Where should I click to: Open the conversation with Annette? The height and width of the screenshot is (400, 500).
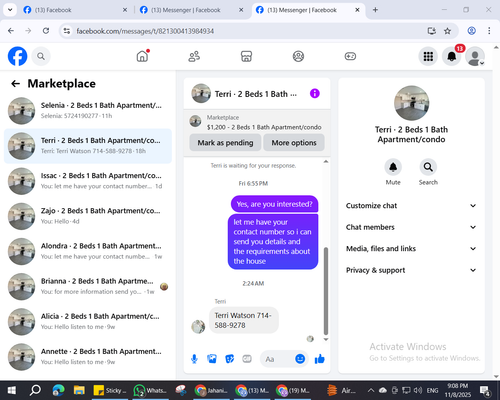88,357
